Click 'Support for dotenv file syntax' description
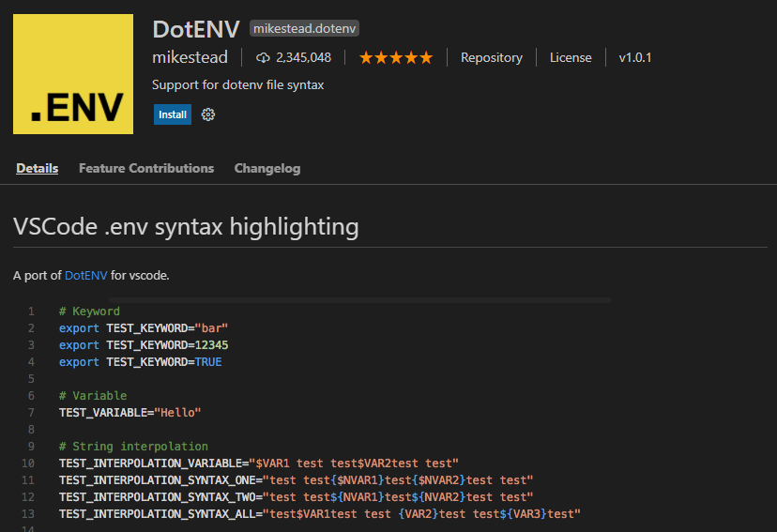Viewport: 777px width, 532px height. (x=237, y=84)
